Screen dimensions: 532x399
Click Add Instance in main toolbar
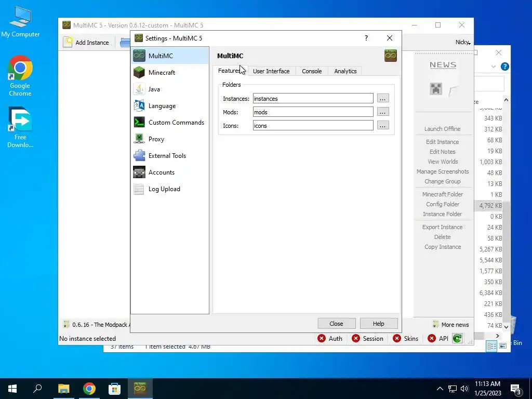click(x=86, y=43)
